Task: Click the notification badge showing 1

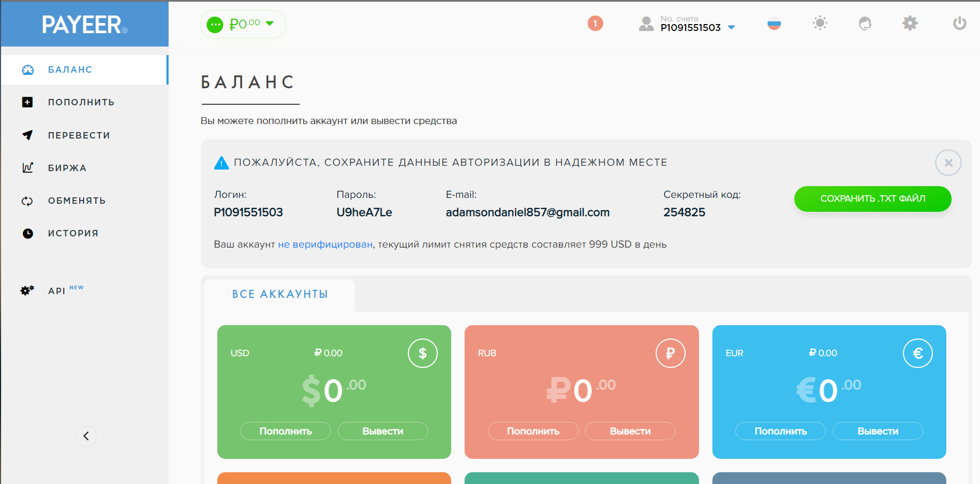Action: pos(595,24)
